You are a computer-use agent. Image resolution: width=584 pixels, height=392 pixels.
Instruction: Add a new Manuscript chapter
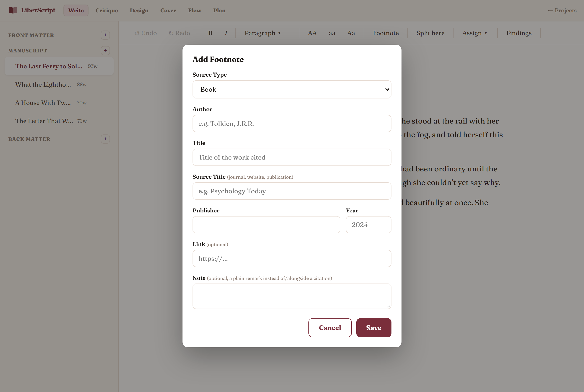105,51
